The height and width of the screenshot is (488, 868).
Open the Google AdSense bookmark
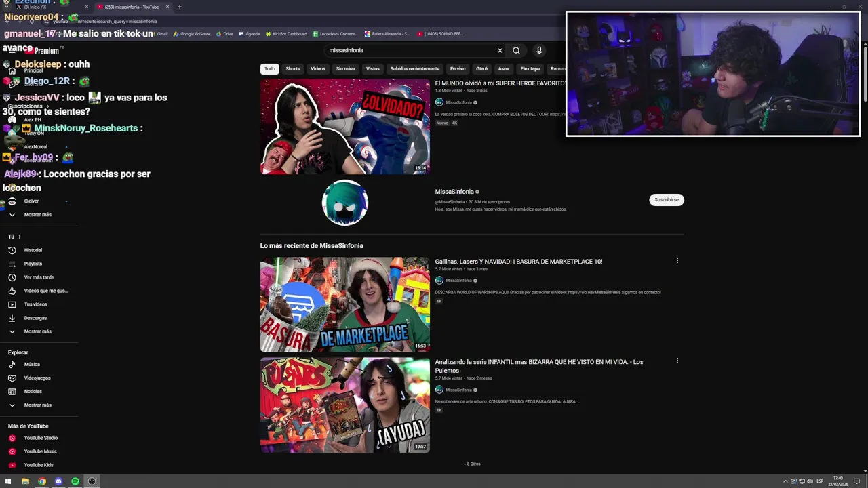coord(192,34)
